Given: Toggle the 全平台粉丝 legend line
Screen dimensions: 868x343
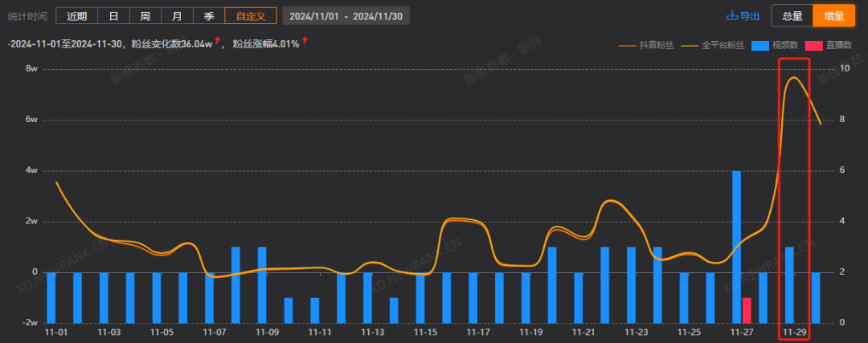Looking at the screenshot, I should click(690, 46).
